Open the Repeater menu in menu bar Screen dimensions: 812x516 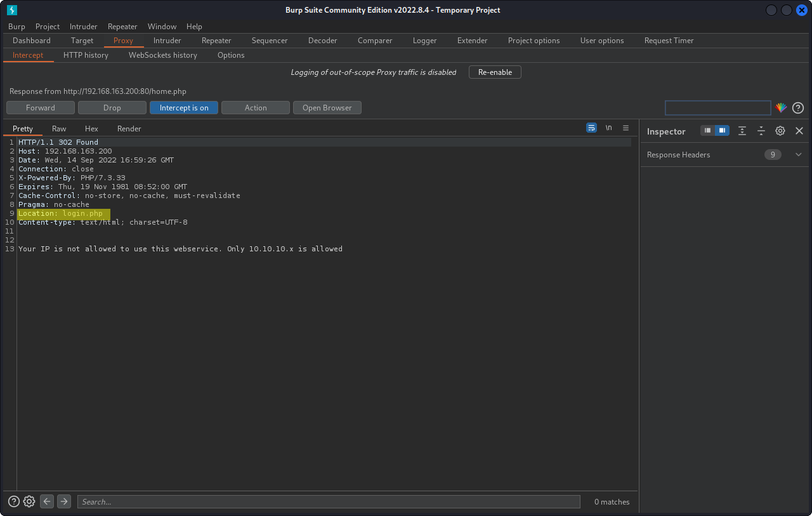(122, 26)
